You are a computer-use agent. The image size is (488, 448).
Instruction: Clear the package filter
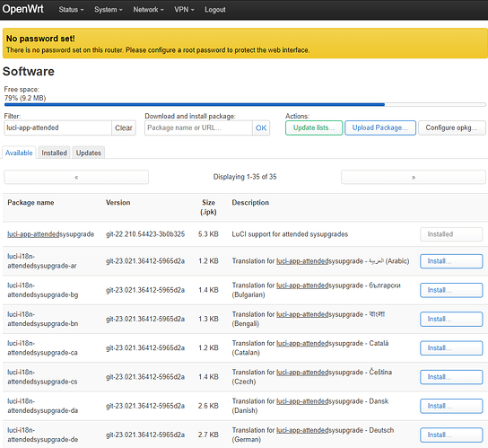coord(124,127)
